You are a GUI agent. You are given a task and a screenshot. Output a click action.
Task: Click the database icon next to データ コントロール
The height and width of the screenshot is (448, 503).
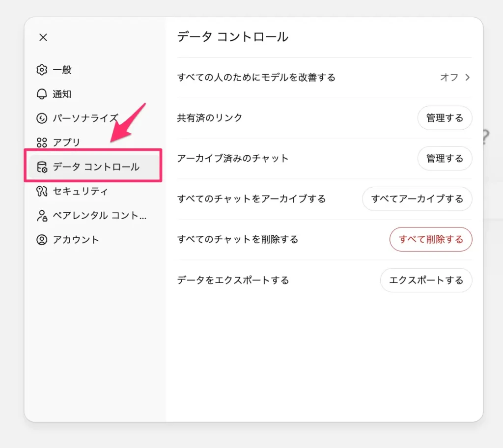pos(43,167)
